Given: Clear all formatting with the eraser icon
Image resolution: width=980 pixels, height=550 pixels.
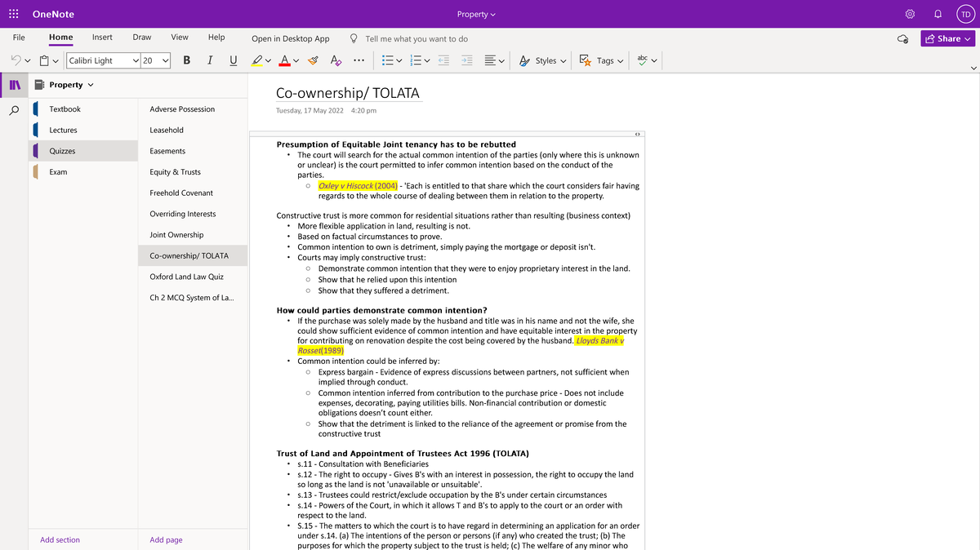Looking at the screenshot, I should point(333,60).
